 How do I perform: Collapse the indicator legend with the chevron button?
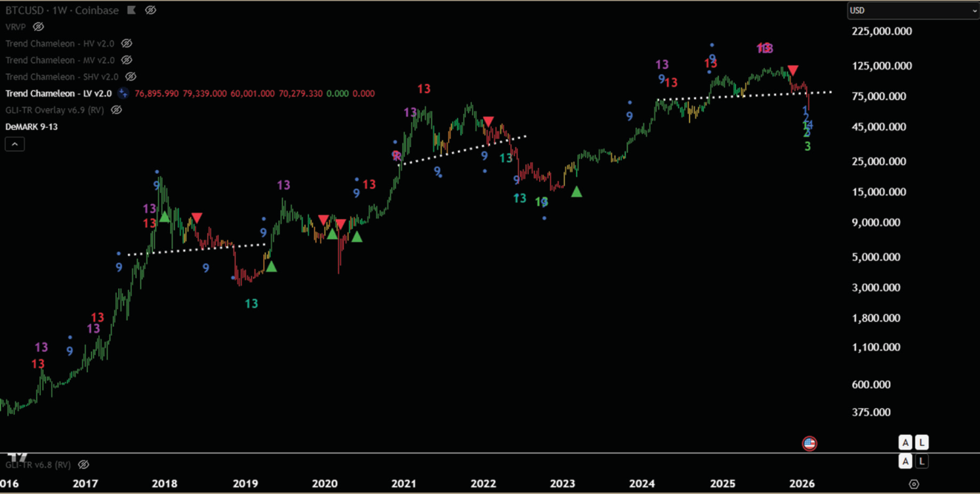[15, 144]
